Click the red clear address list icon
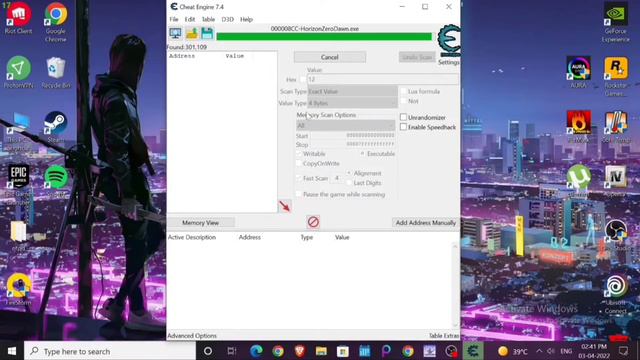Image resolution: width=640 pixels, height=360 pixels. [313, 222]
